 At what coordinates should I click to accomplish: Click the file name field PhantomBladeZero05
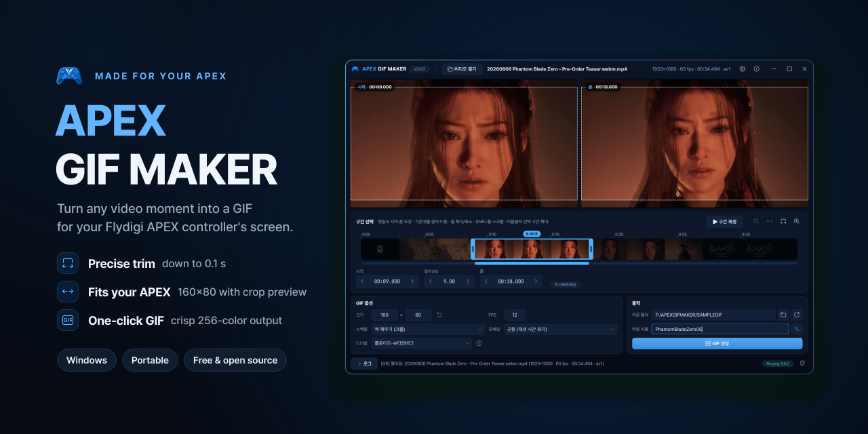click(720, 329)
